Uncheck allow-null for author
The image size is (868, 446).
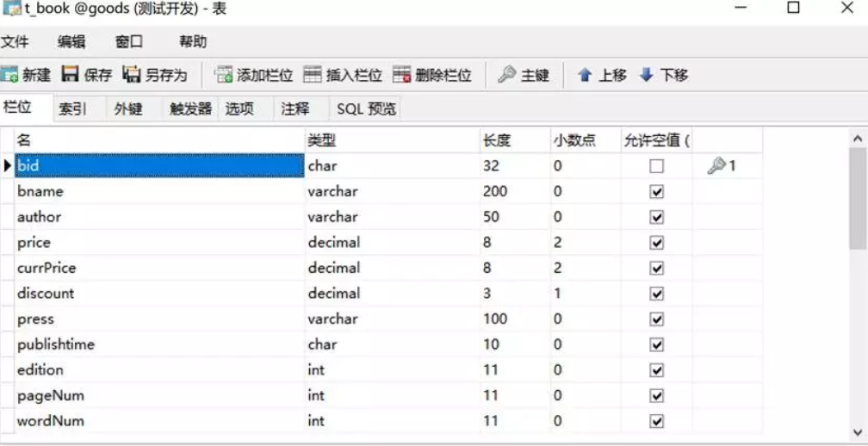pyautogui.click(x=656, y=217)
